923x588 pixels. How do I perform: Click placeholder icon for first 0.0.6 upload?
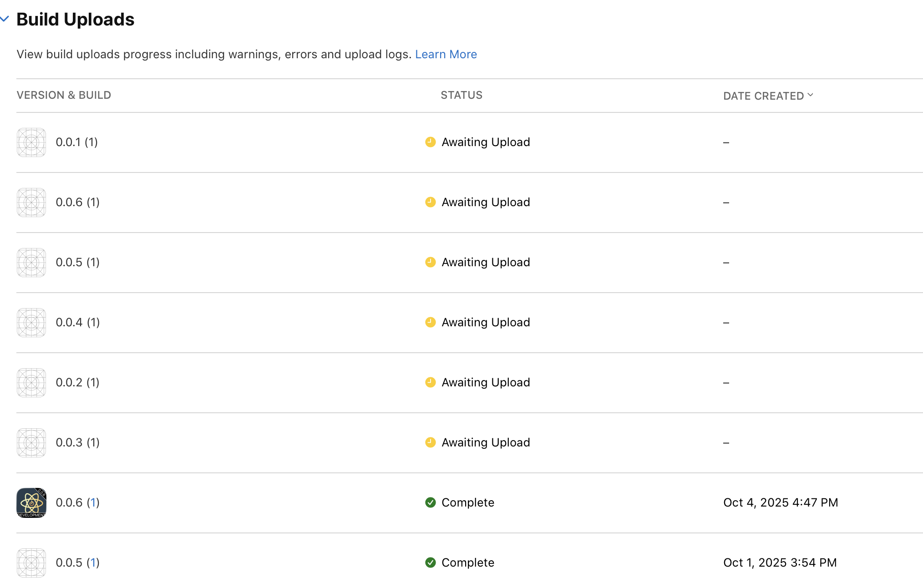tap(31, 203)
